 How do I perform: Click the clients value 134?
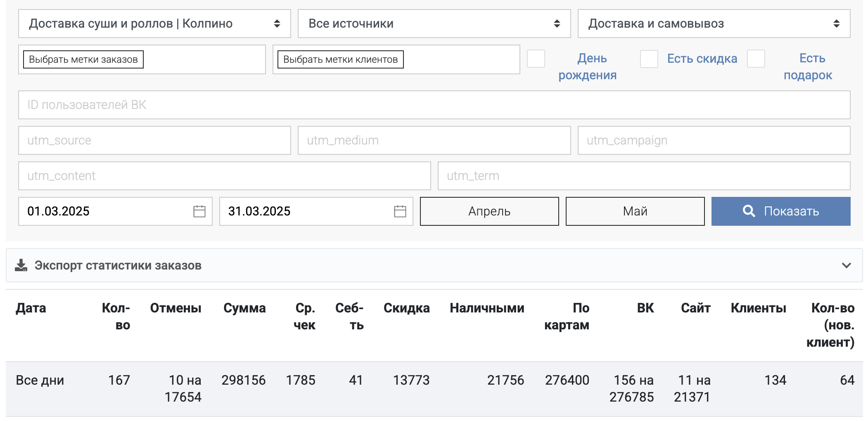click(x=775, y=380)
